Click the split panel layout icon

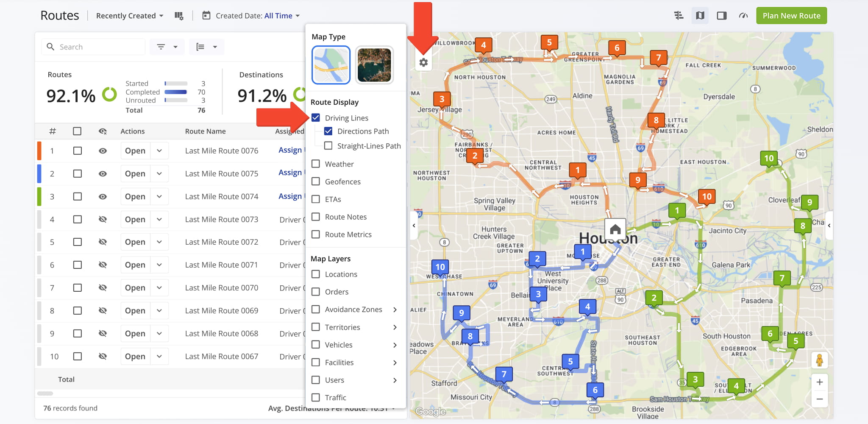721,16
